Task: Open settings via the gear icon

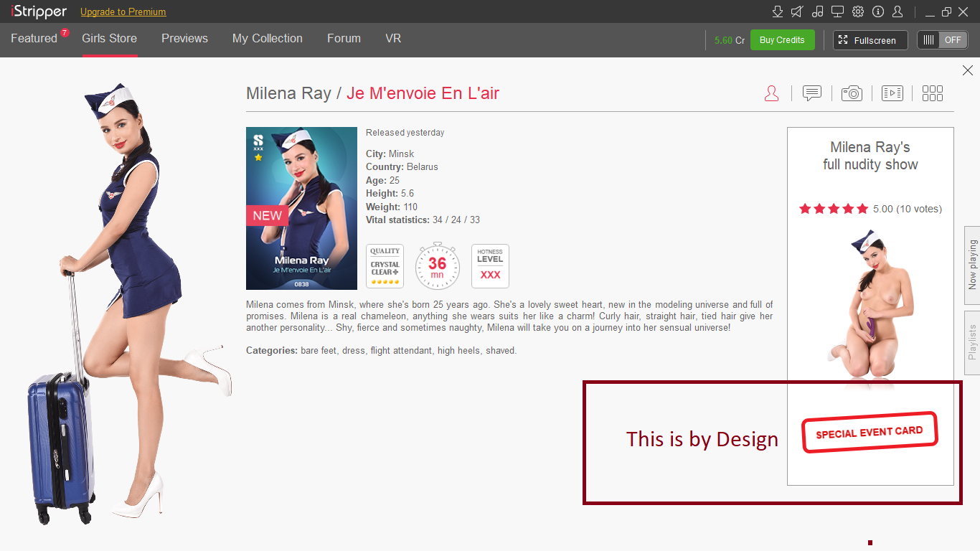Action: tap(857, 11)
